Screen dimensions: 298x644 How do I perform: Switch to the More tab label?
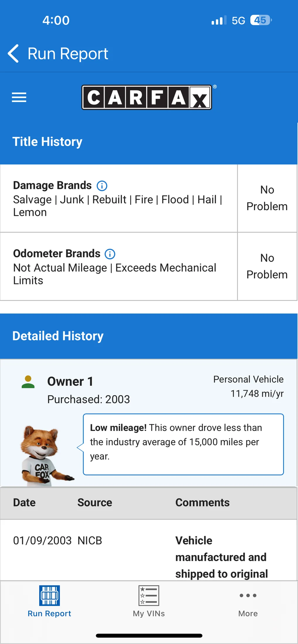(248, 614)
